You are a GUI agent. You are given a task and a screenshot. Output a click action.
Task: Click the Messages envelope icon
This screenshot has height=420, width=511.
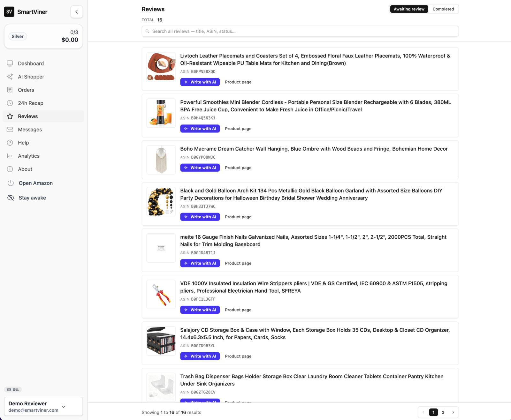10,130
